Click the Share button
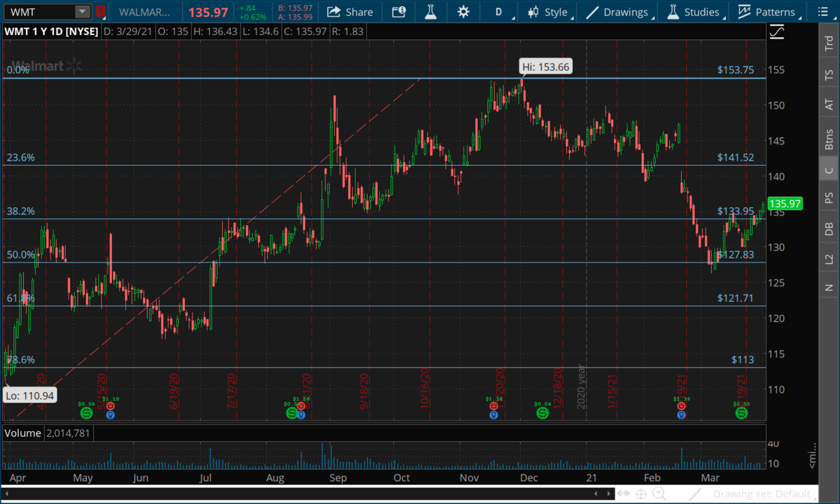The height and width of the screenshot is (504, 840). (x=350, y=12)
